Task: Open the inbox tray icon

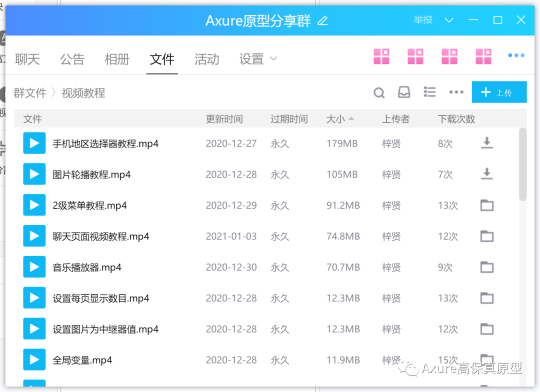Action: [x=404, y=92]
